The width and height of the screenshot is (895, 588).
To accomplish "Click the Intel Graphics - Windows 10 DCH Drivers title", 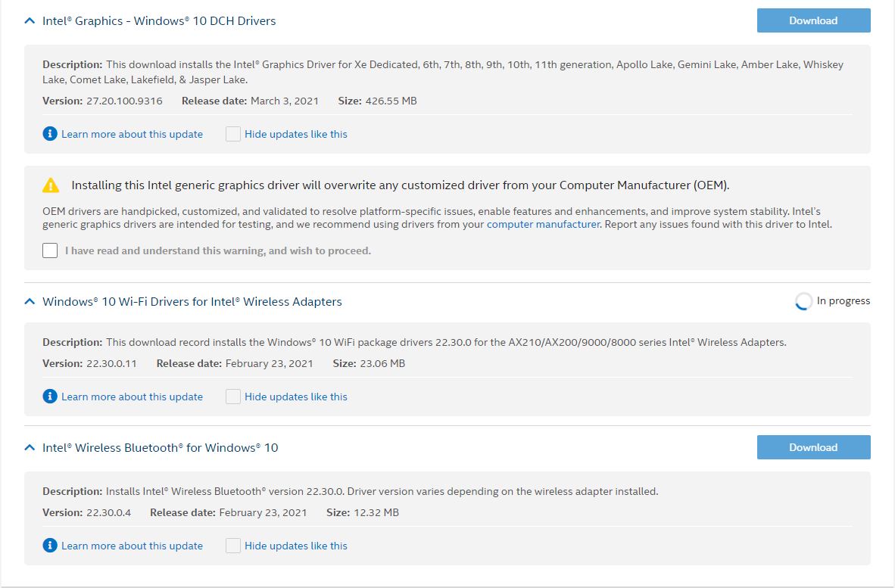I will point(159,21).
